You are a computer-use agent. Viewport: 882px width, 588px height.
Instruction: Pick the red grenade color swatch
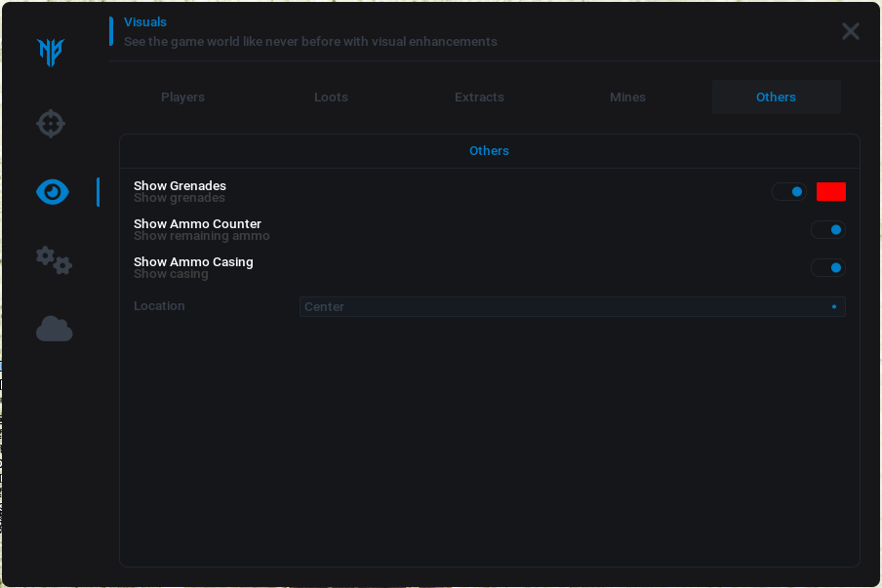point(831,192)
